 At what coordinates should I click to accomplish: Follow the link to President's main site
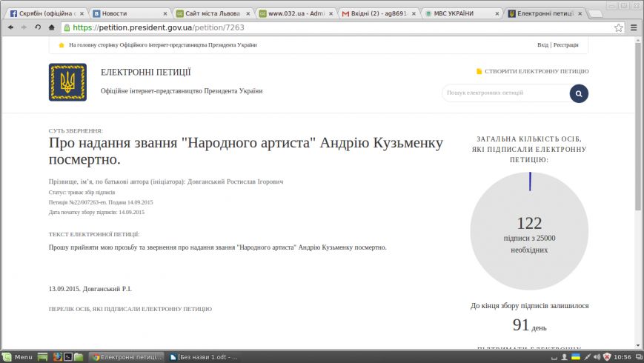(x=162, y=45)
